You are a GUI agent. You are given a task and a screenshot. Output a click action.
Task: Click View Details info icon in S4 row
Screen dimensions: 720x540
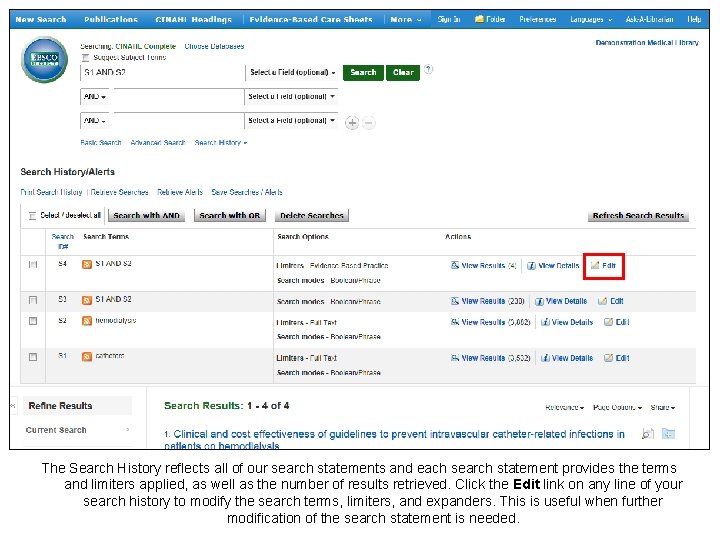point(531,266)
